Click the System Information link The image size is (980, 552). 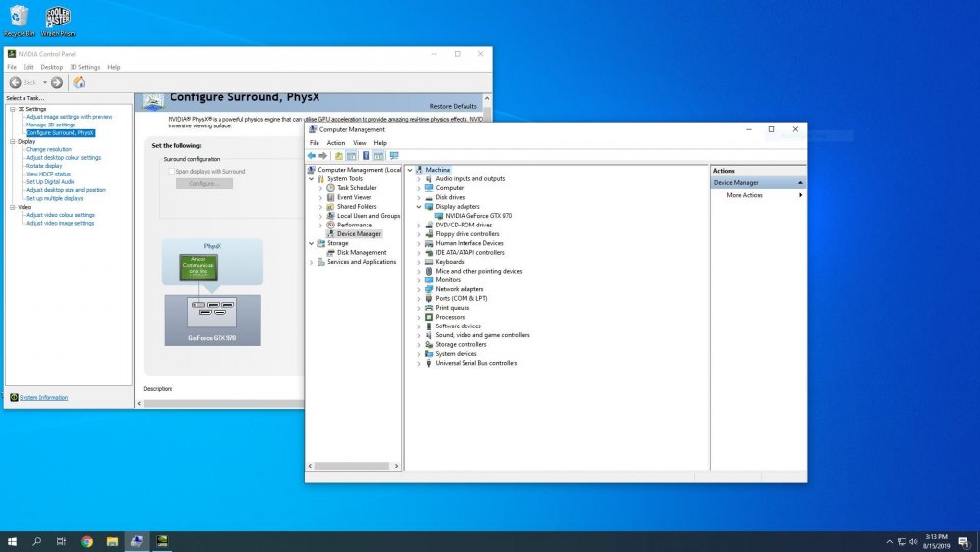coord(43,398)
